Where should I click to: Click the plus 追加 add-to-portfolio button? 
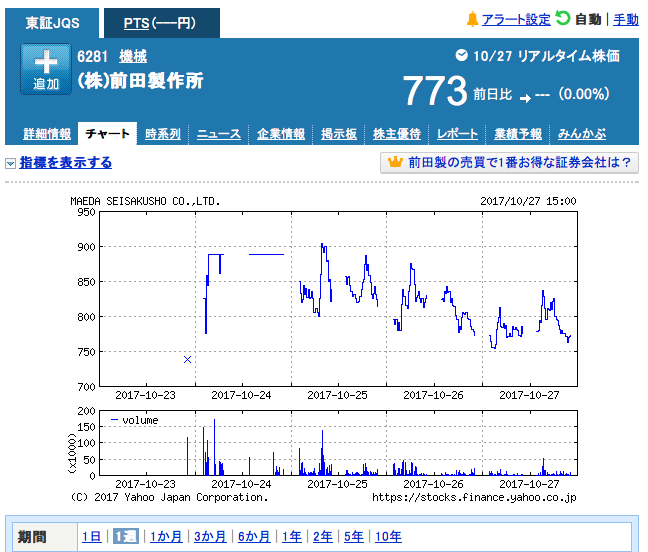[x=46, y=69]
